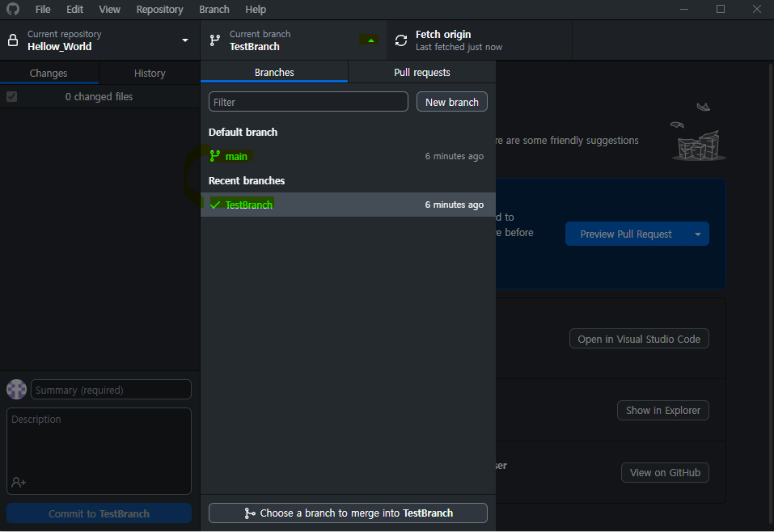This screenshot has width=774, height=532.
Task: Click the branch Filter input field
Action: (308, 102)
